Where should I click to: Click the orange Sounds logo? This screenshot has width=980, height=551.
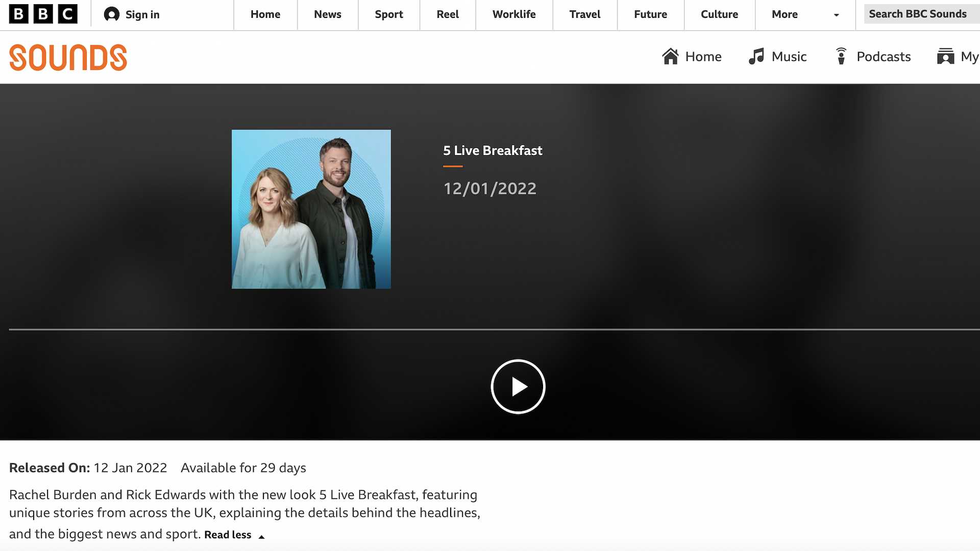68,57
